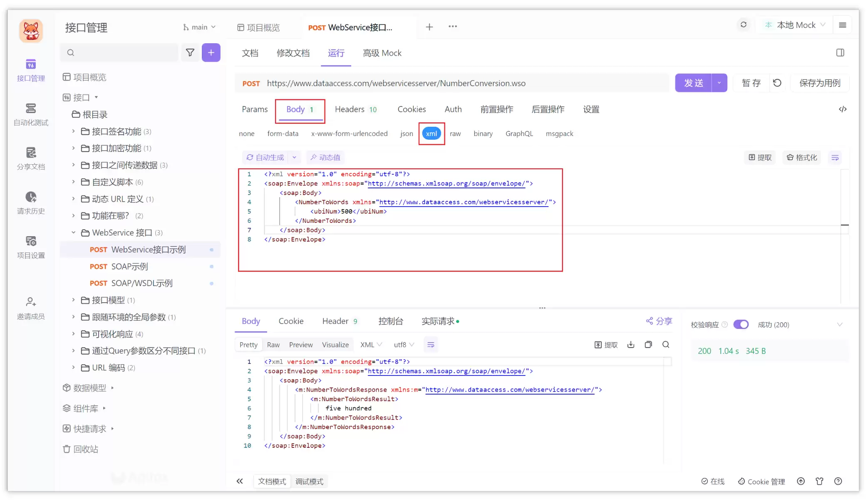Expand the 接口签名功能 folder
Image resolution: width=868 pixels, height=501 pixels.
click(x=73, y=131)
